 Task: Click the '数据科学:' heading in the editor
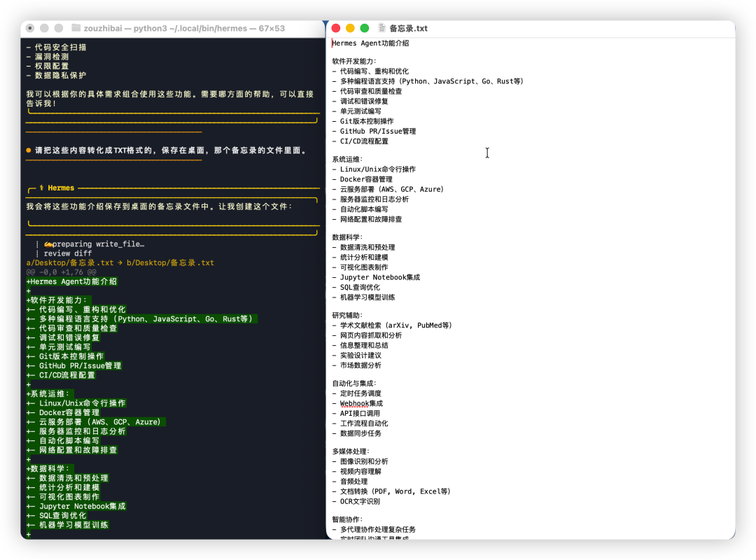347,237
